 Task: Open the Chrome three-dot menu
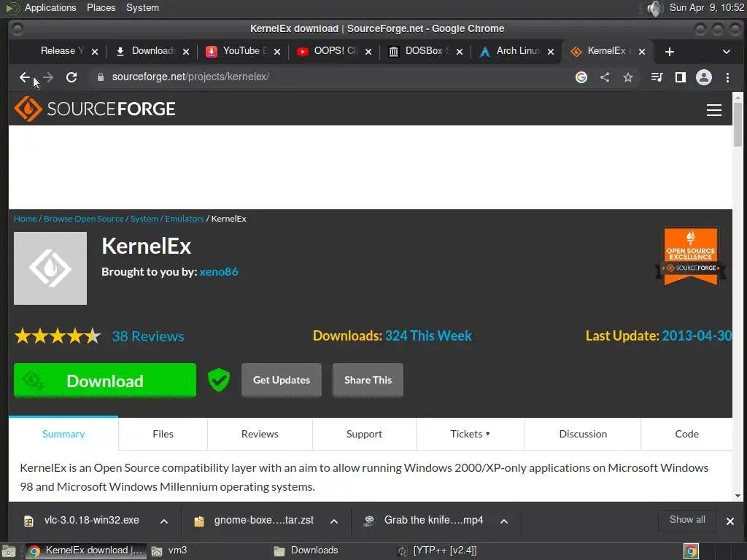pyautogui.click(x=727, y=77)
